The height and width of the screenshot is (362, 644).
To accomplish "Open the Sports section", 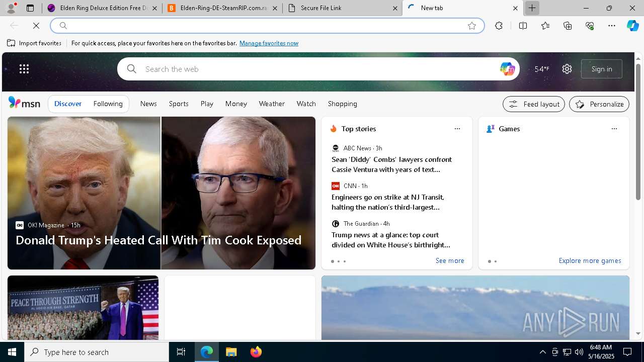I will pos(179,104).
